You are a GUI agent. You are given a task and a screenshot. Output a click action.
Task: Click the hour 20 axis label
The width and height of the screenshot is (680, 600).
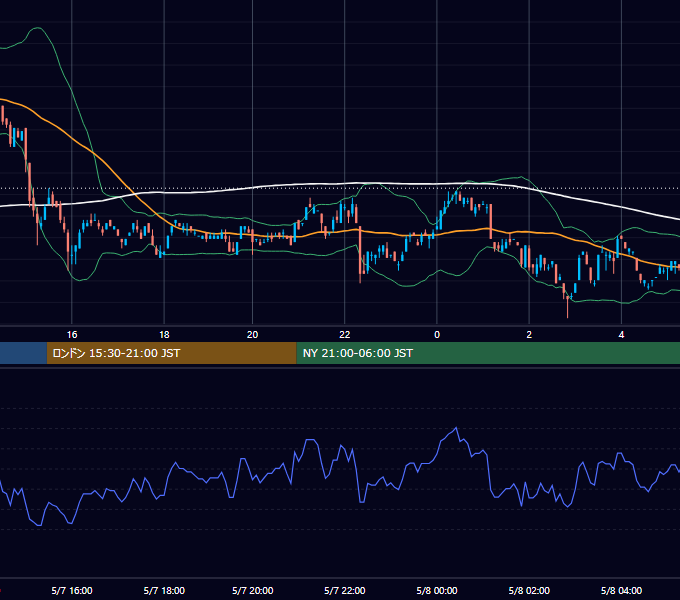(252, 335)
